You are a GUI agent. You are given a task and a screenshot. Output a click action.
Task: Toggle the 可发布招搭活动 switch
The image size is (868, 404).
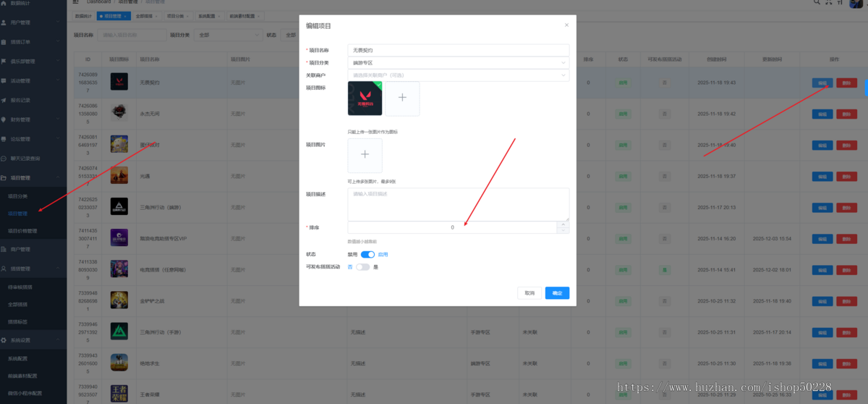pyautogui.click(x=363, y=267)
